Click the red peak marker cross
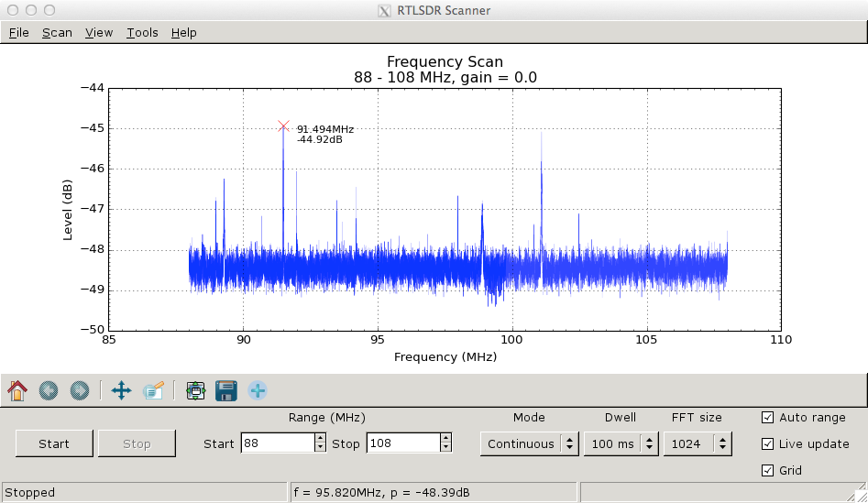The image size is (868, 503). pyautogui.click(x=283, y=126)
